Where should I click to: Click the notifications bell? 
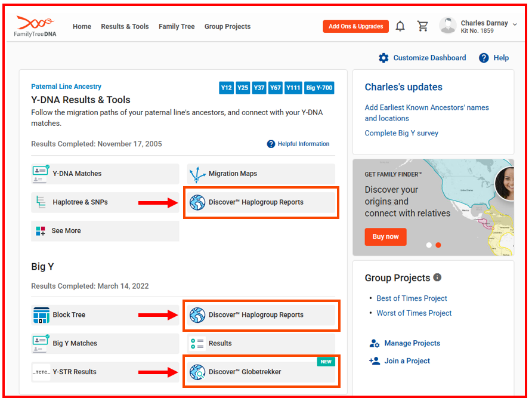point(400,26)
